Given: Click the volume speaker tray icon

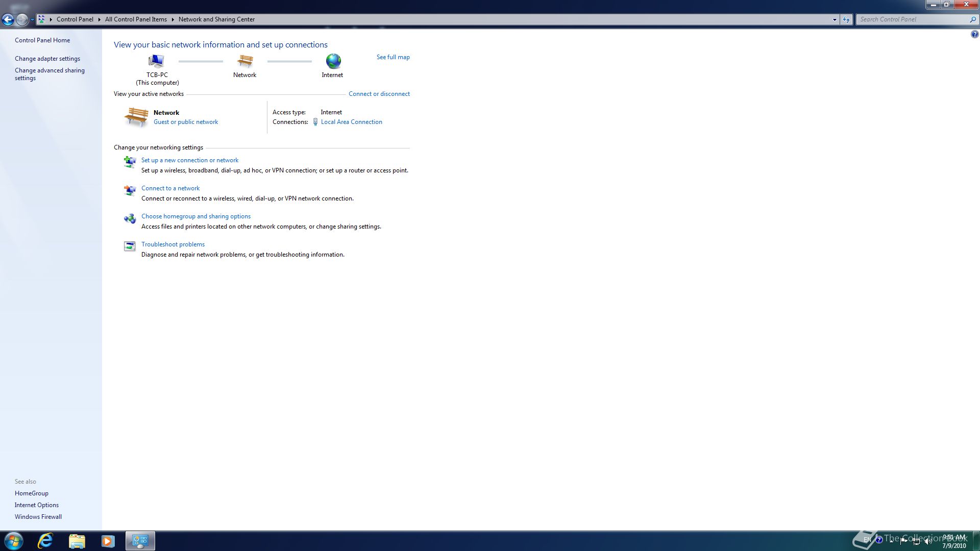Looking at the screenshot, I should (928, 541).
